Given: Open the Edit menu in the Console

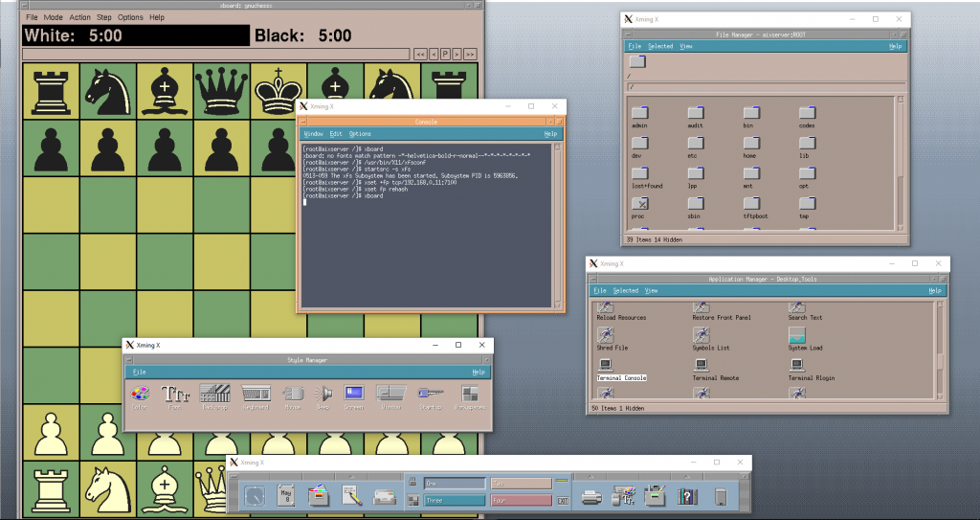Looking at the screenshot, I should (336, 134).
